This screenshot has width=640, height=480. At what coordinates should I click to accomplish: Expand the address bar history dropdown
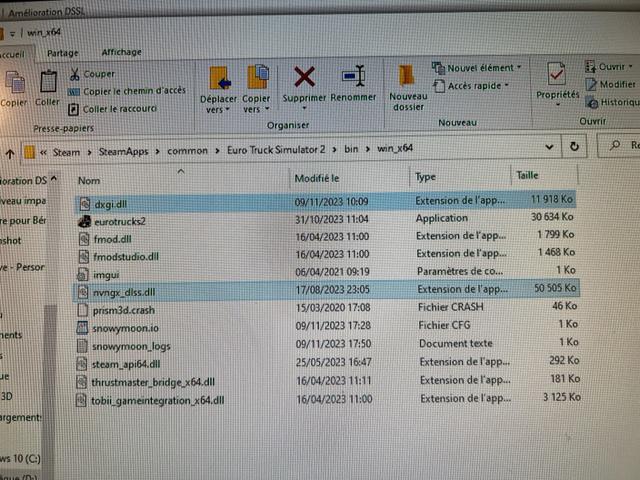[549, 147]
